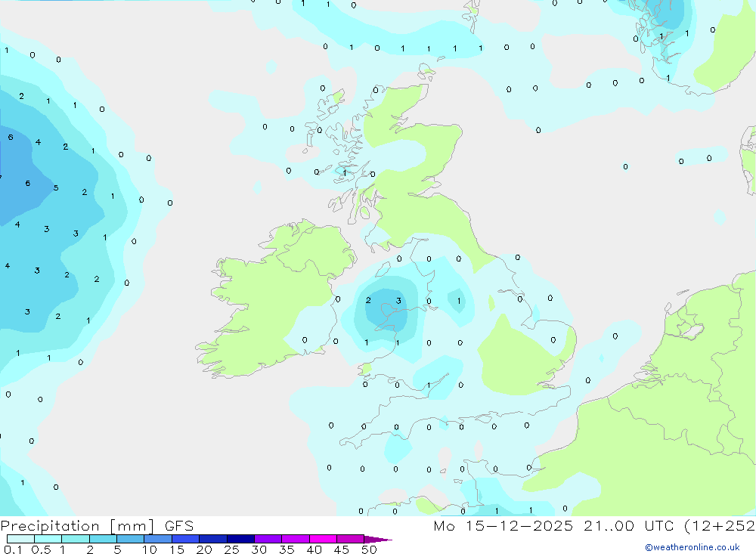Pick the 1–2 mm legend color box
Image resolution: width=756 pixels, height=554 pixels.
pos(76,539)
